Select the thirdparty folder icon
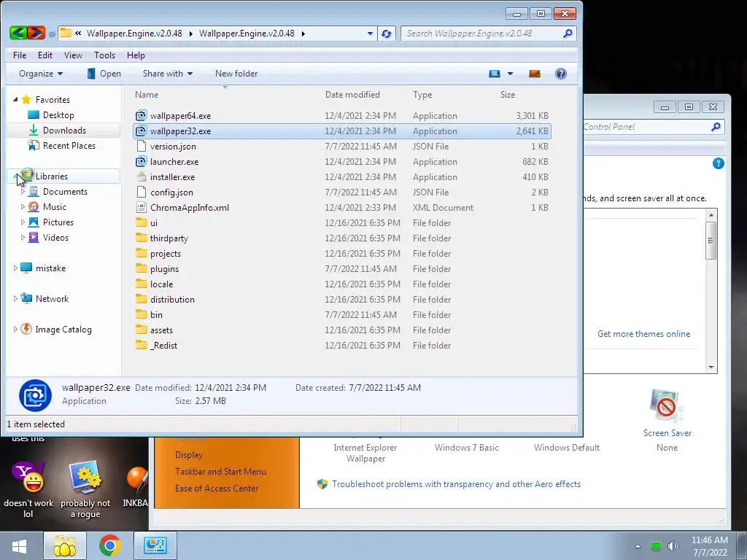Viewport: 747px width, 560px height. (x=141, y=238)
